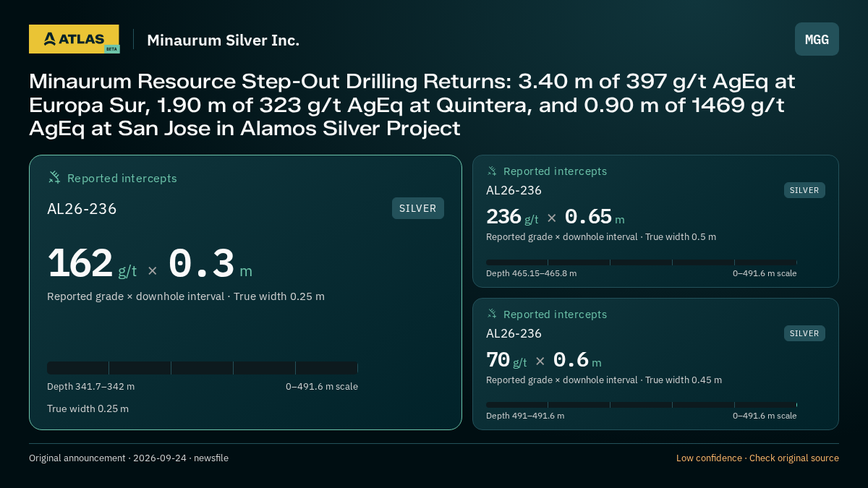Click the SILVER tag in the 236 g/t card

click(804, 190)
